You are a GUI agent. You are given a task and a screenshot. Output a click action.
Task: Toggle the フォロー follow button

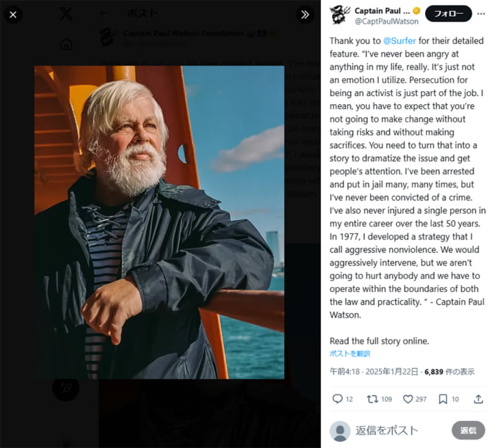click(x=448, y=14)
